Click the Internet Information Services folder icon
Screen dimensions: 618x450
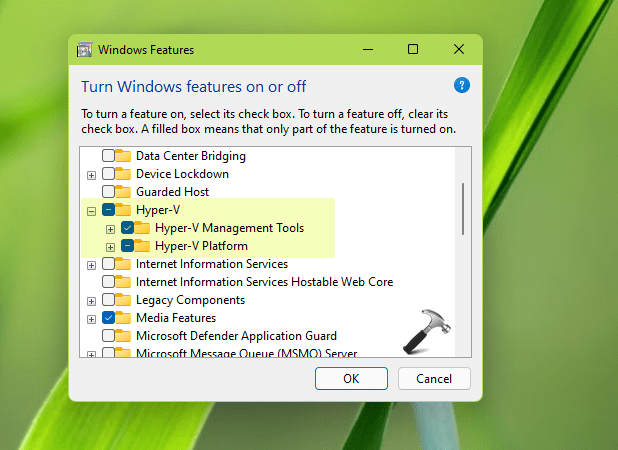point(123,264)
